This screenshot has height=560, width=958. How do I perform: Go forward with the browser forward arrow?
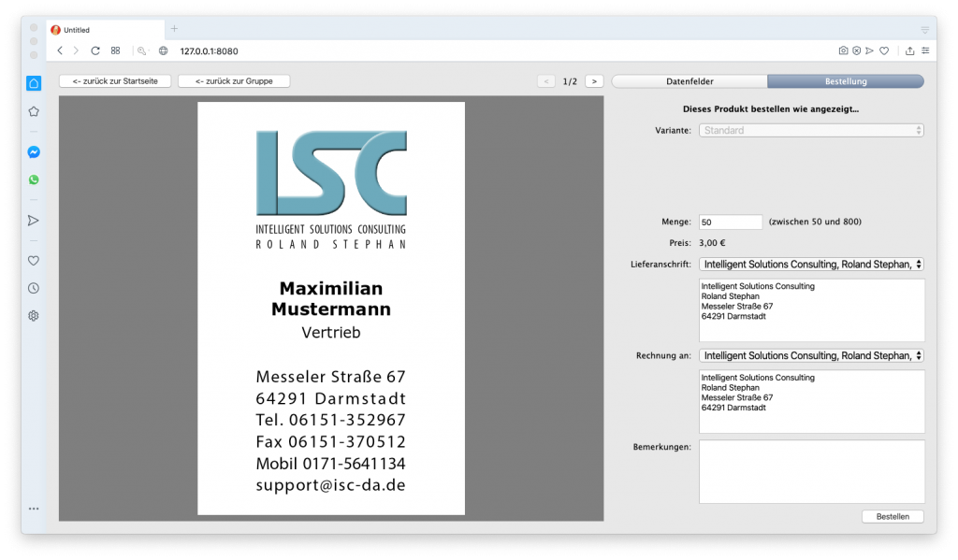click(76, 50)
